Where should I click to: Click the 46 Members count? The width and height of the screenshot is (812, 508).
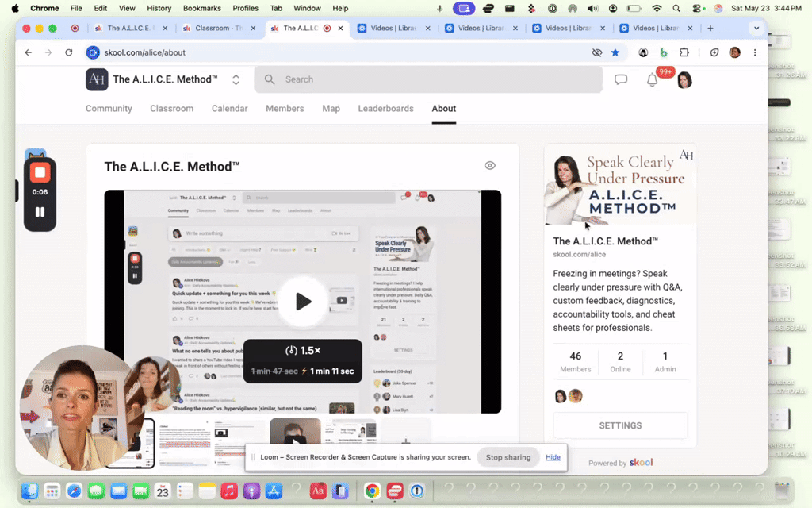576,362
